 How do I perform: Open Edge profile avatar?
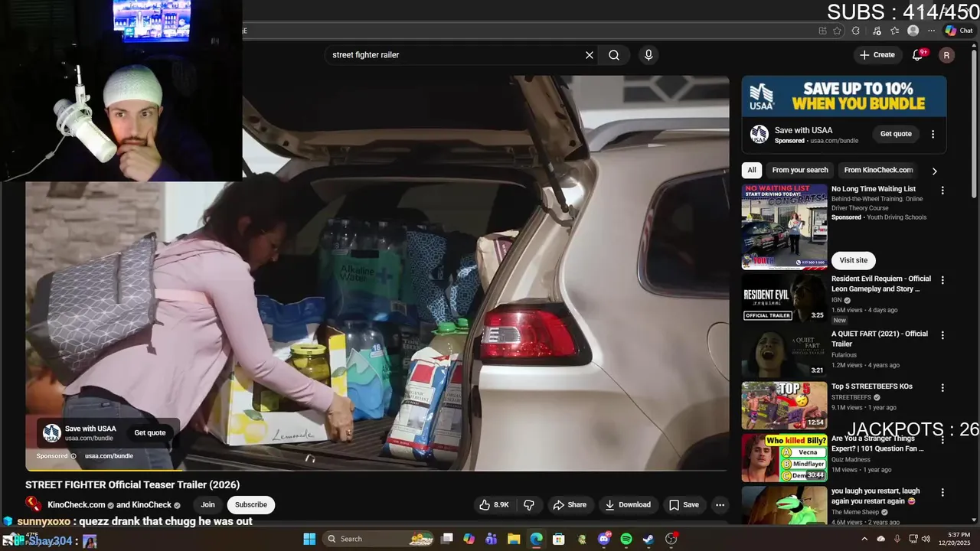pos(913,31)
